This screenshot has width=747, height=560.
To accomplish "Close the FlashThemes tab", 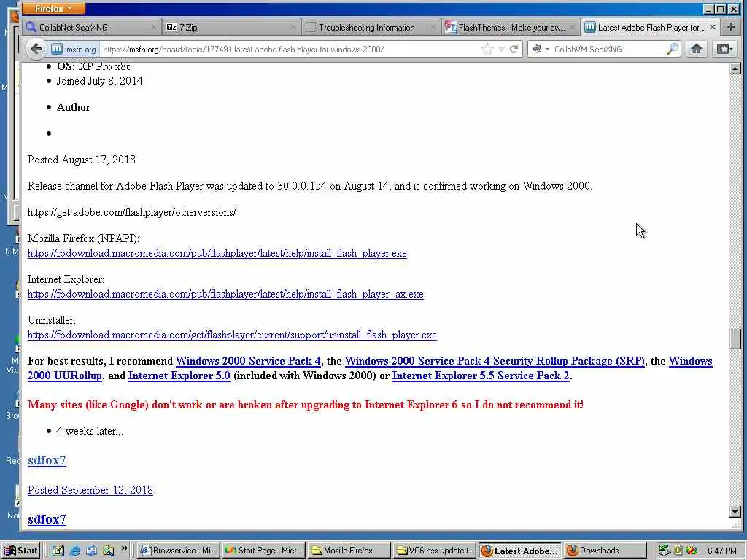I will pos(572,28).
